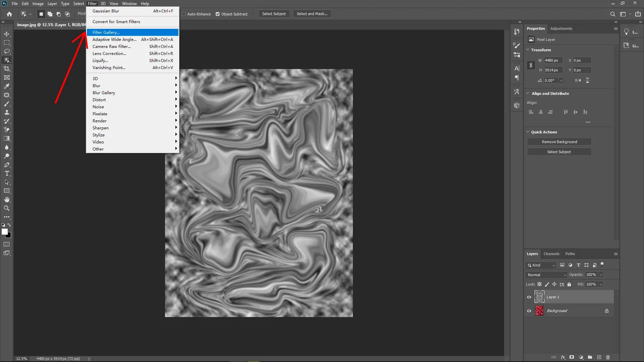
Task: Activate the Zoom tool
Action: (x=7, y=208)
